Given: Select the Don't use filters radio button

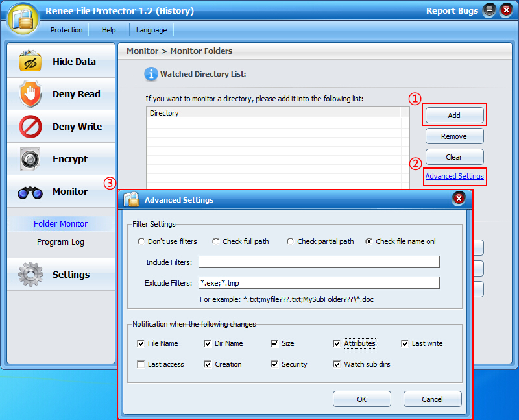Looking at the screenshot, I should click(x=141, y=241).
